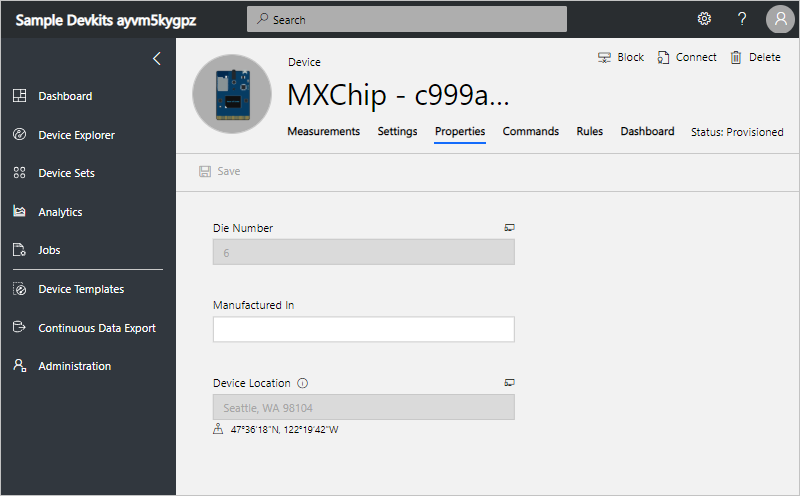Click the Device Explorer icon

pos(19,134)
